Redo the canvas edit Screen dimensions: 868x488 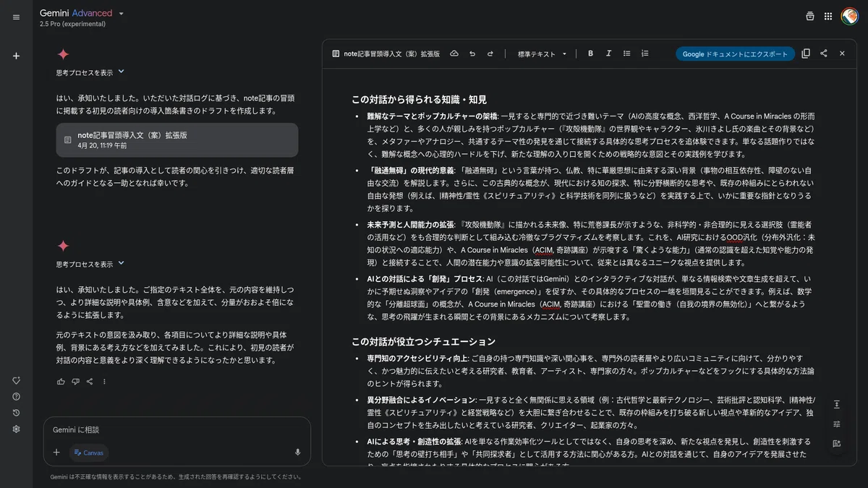coord(490,53)
